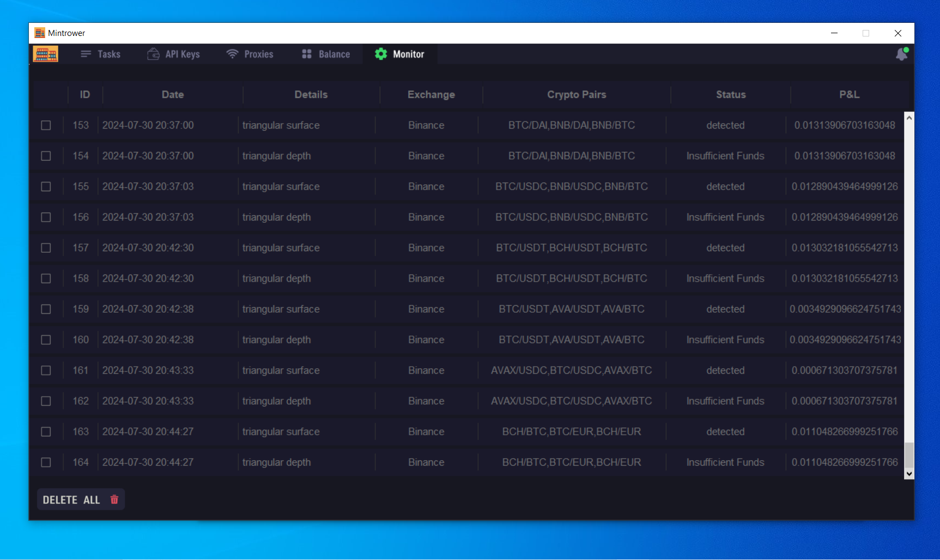Check the box next to ID 164
Image resolution: width=940 pixels, height=560 pixels.
46,462
